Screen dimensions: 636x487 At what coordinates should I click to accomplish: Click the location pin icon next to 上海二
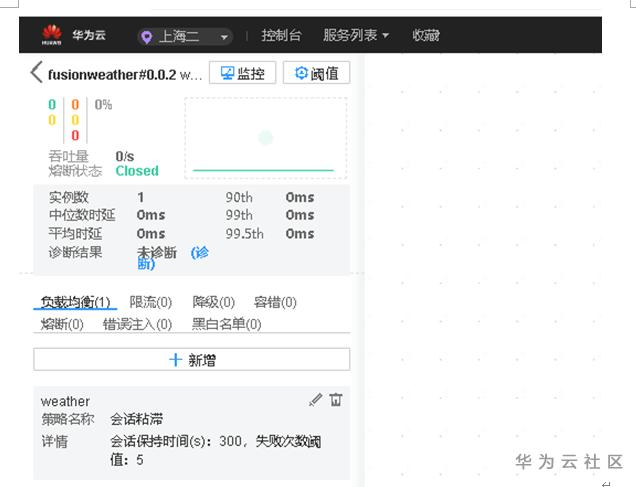146,37
